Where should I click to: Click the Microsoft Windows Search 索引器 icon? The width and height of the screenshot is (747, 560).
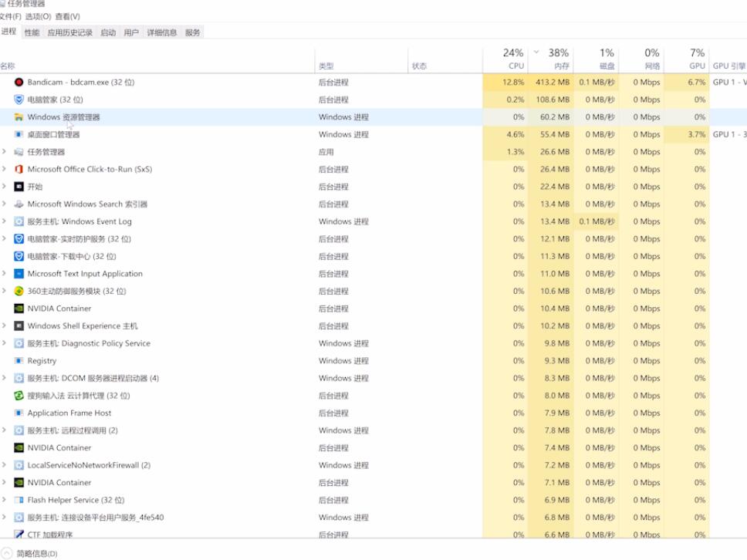pos(19,204)
